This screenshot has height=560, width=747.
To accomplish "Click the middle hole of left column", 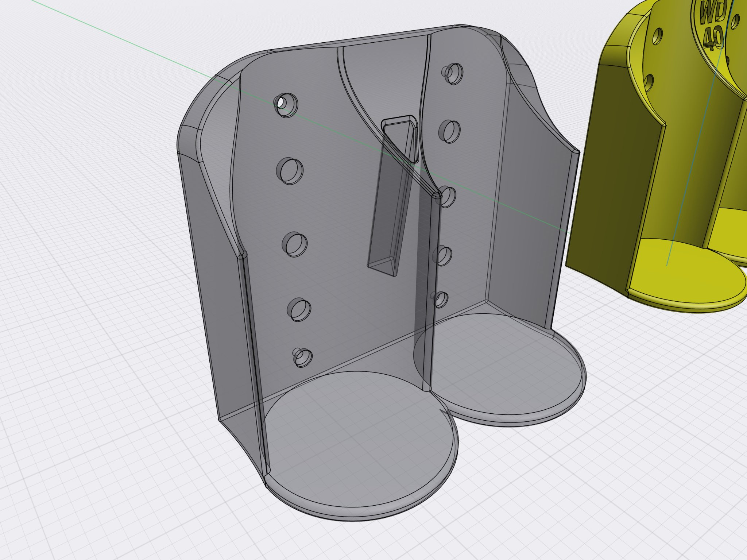I will pyautogui.click(x=295, y=244).
